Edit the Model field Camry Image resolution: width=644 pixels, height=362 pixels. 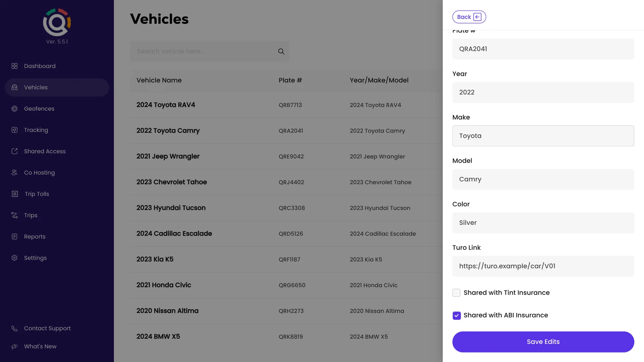(x=543, y=179)
